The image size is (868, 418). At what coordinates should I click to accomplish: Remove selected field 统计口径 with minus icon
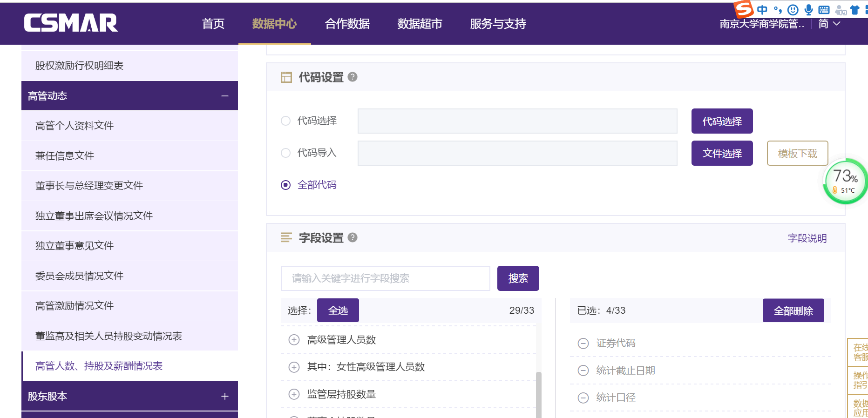583,398
